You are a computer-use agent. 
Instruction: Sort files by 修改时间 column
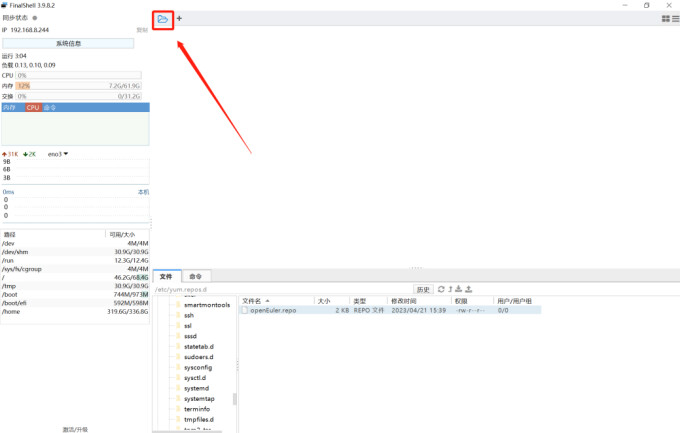pos(403,300)
